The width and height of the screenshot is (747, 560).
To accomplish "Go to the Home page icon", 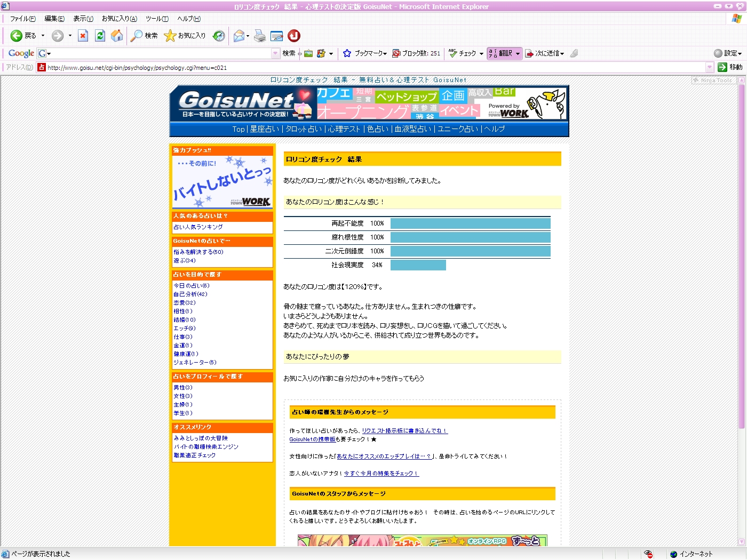I will click(117, 36).
